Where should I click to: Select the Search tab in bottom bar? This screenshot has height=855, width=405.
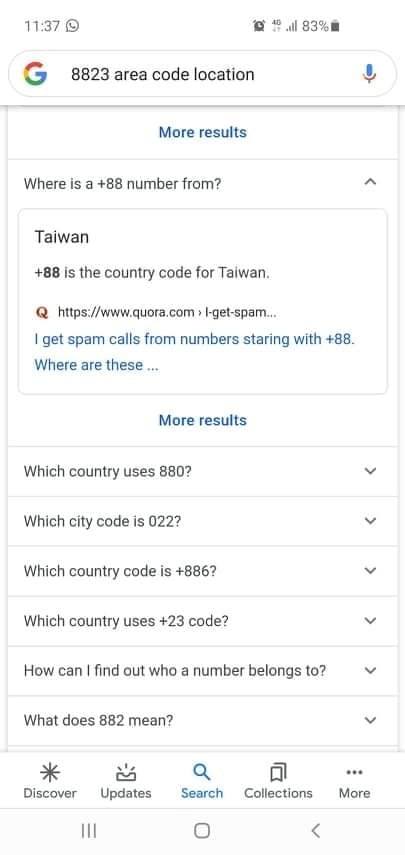click(202, 781)
